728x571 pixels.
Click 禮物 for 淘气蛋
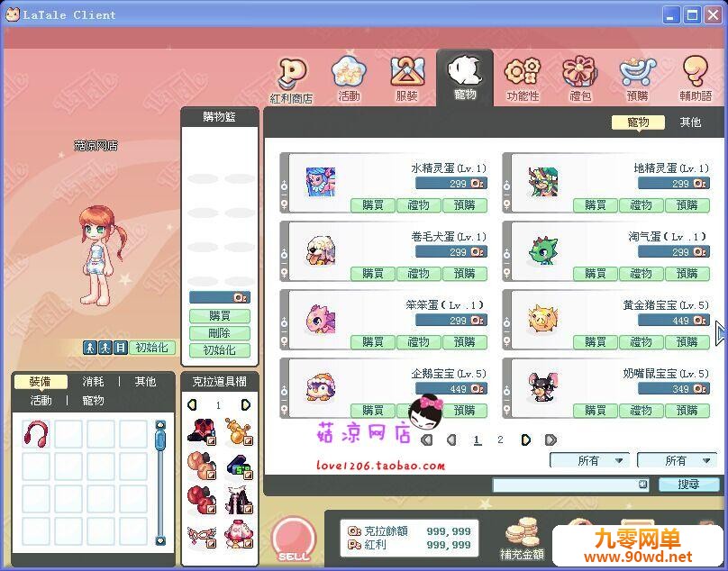pos(642,274)
